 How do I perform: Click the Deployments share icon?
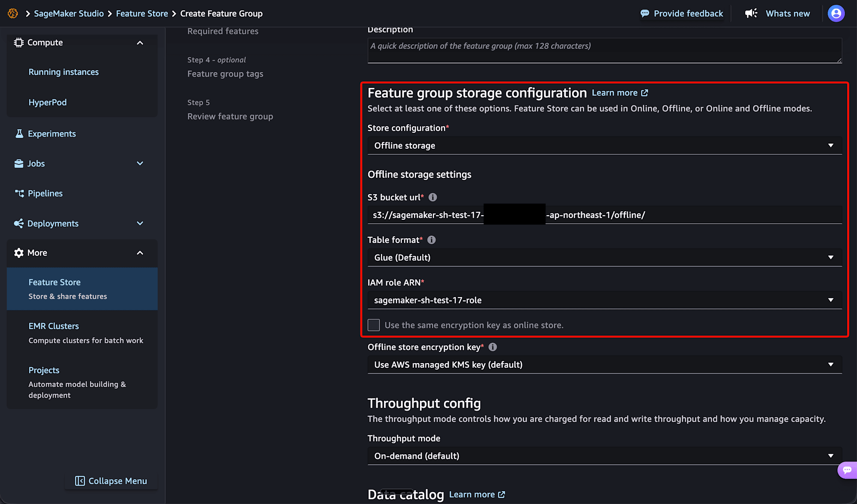[x=19, y=223]
